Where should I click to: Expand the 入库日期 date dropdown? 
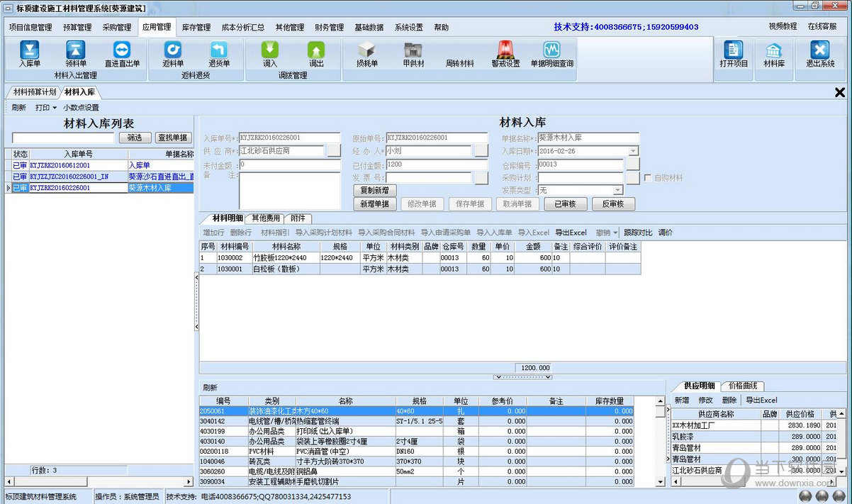(x=634, y=151)
